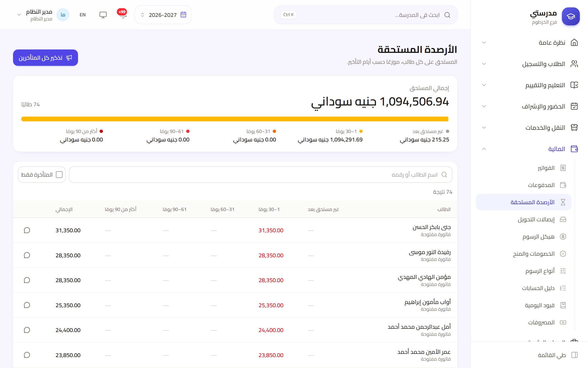Expand the نظرة عامة section chevron
Image resolution: width=588 pixels, height=368 pixels.
pos(484,43)
